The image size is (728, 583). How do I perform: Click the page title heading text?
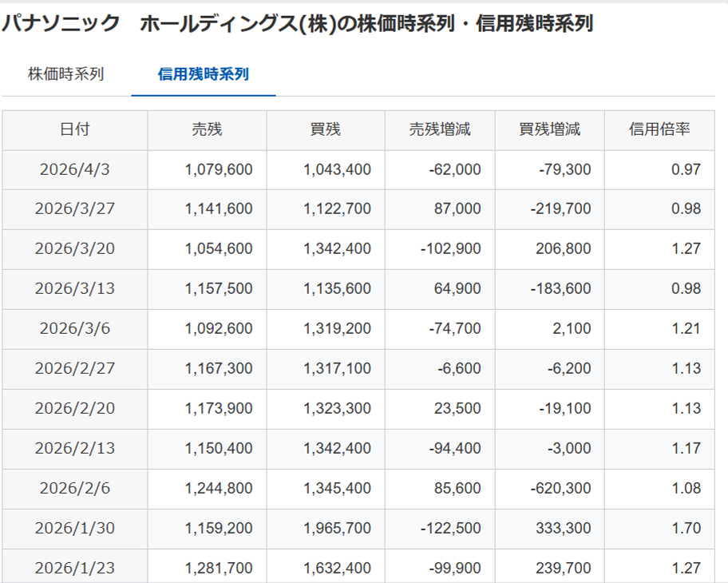click(x=297, y=24)
